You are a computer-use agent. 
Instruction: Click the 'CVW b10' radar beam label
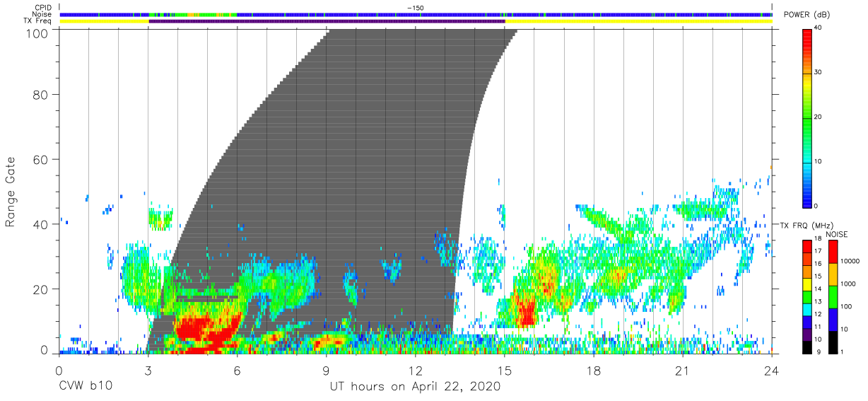point(87,387)
